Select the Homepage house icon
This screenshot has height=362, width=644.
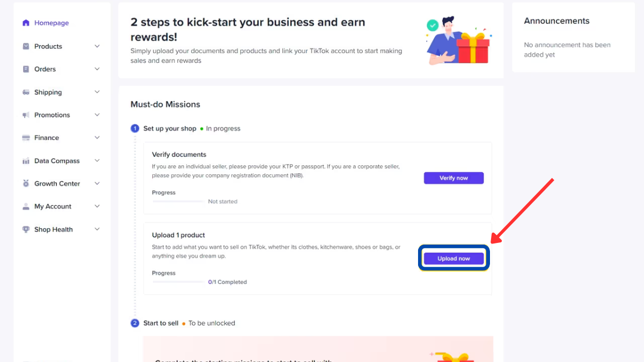[x=26, y=23]
